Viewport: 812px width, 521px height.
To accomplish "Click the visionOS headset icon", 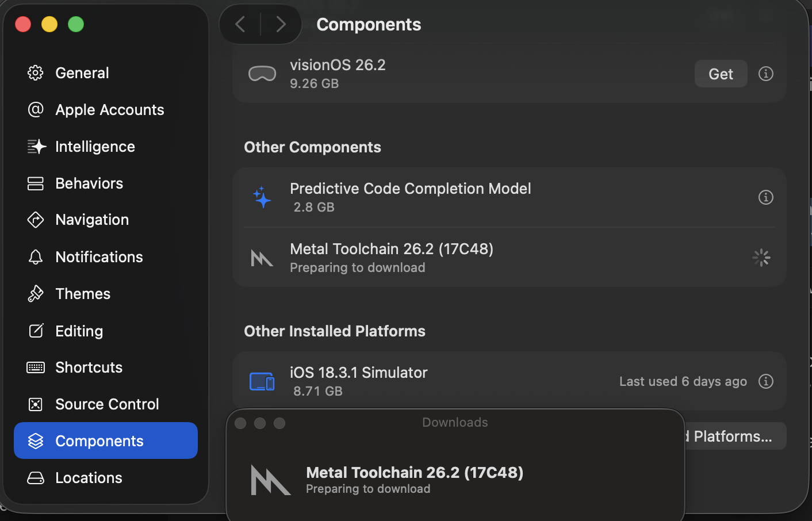I will tap(262, 74).
